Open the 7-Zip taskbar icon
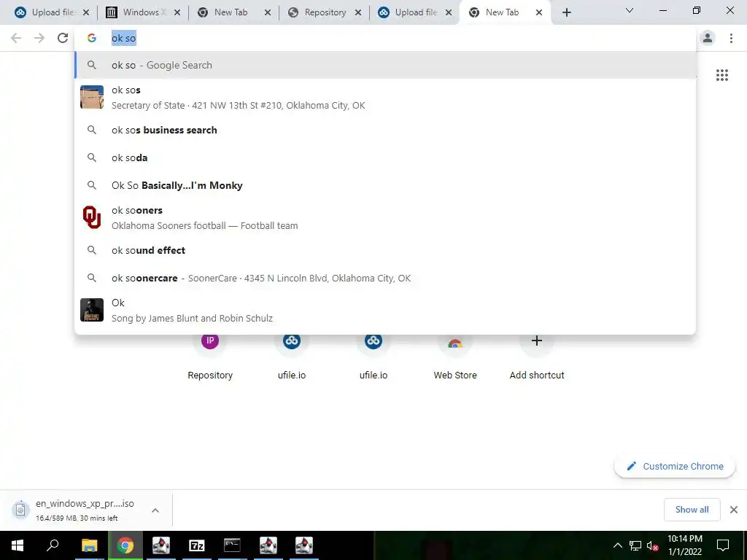 tap(197, 545)
